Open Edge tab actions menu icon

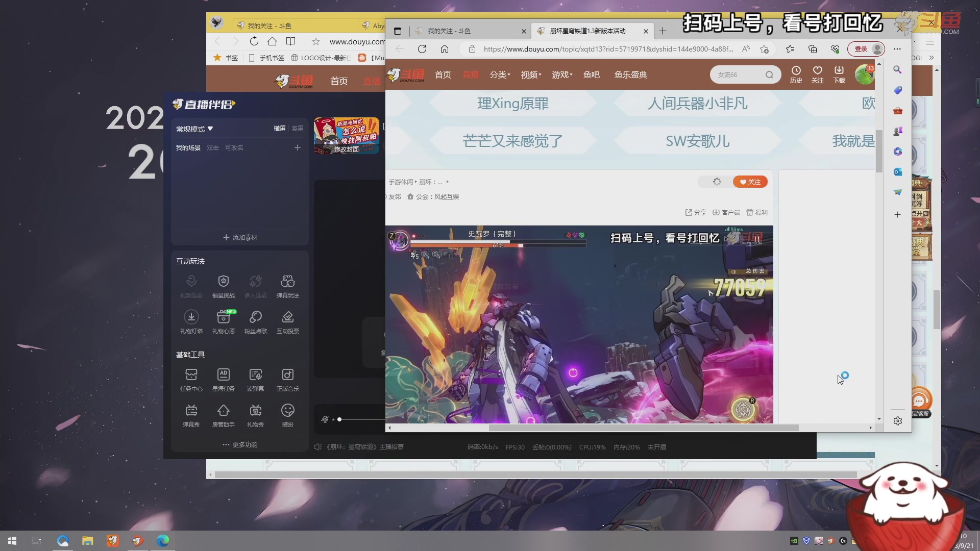[x=398, y=31]
